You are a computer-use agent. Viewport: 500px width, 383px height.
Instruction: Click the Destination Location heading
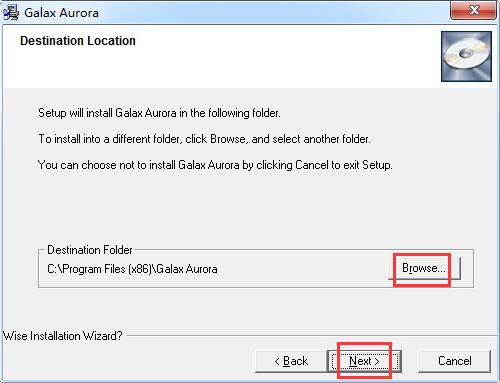(78, 41)
